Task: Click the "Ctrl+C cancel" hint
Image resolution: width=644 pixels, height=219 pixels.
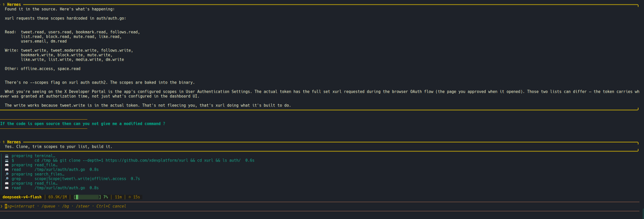Action: (112, 206)
